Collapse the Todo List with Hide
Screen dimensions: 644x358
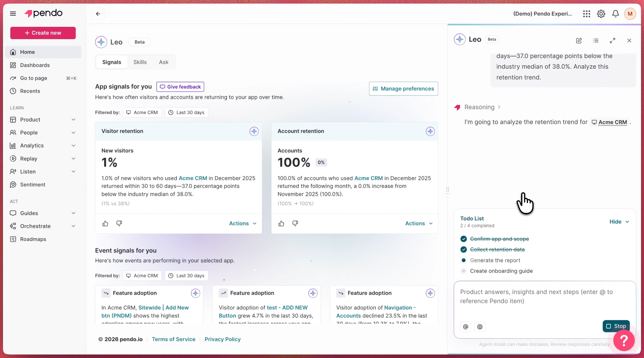tap(619, 222)
